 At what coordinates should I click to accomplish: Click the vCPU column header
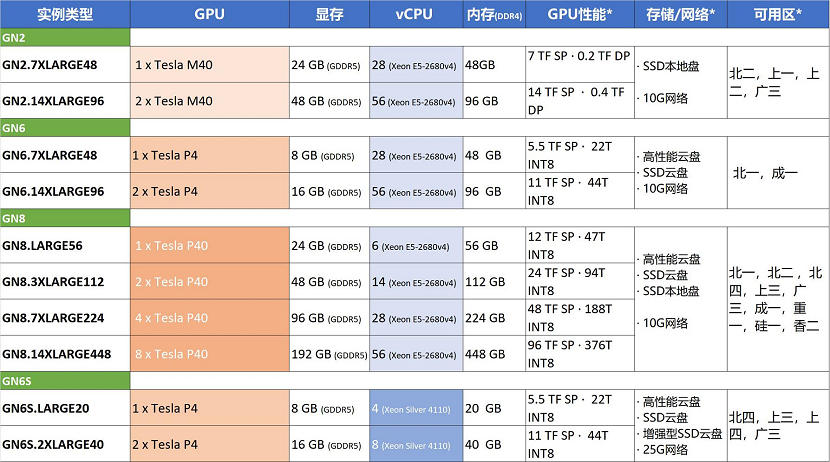tap(415, 14)
